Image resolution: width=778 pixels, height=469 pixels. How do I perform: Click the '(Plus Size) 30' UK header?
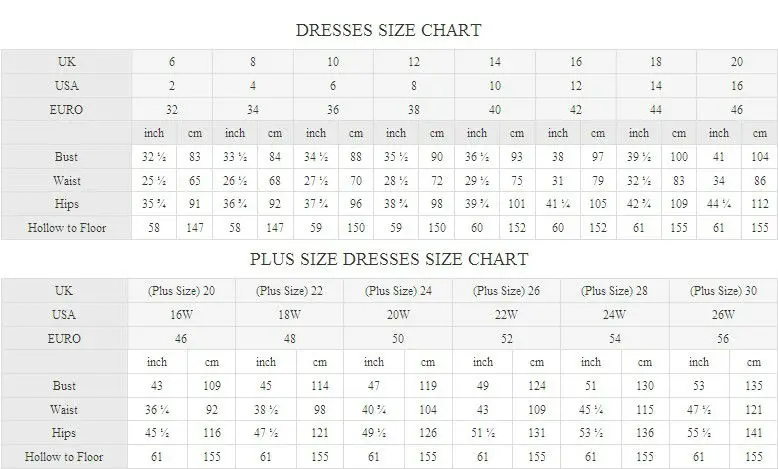[x=723, y=291]
